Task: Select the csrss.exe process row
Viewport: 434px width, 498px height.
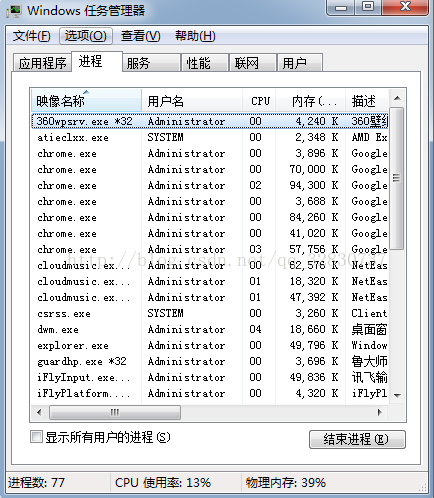Action: (210, 313)
